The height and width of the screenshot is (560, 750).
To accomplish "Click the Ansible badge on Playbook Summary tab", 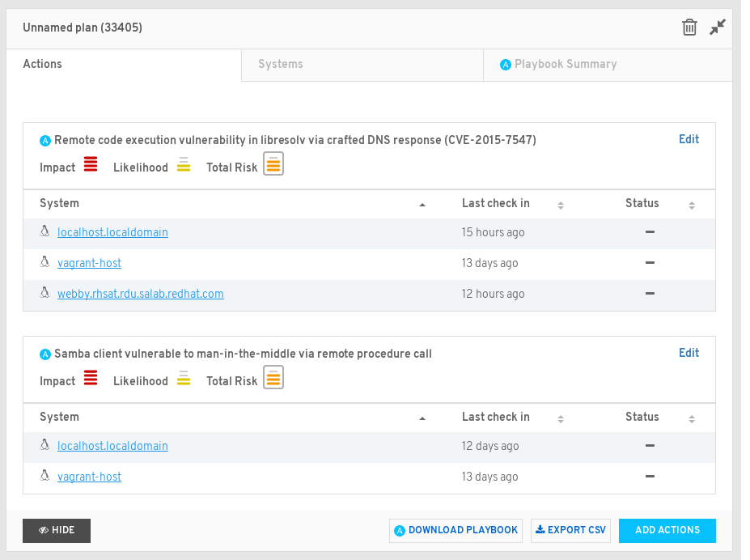I will [x=506, y=64].
